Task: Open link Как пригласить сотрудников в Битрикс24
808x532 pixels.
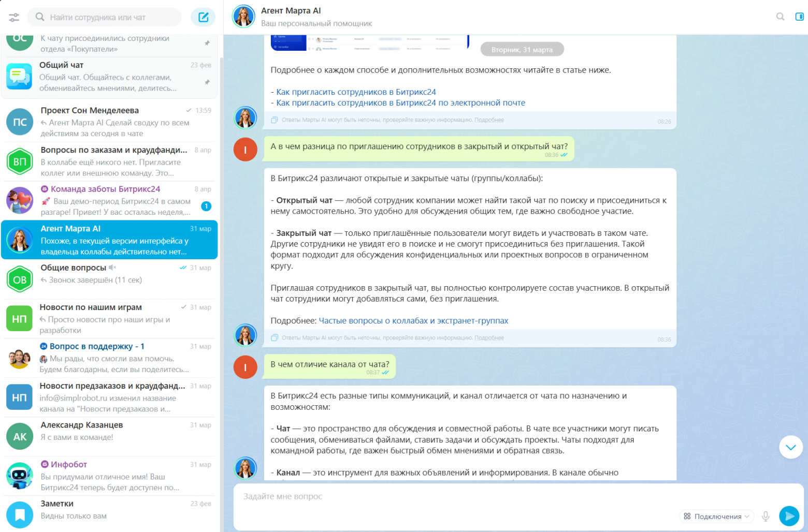Action: [356, 92]
